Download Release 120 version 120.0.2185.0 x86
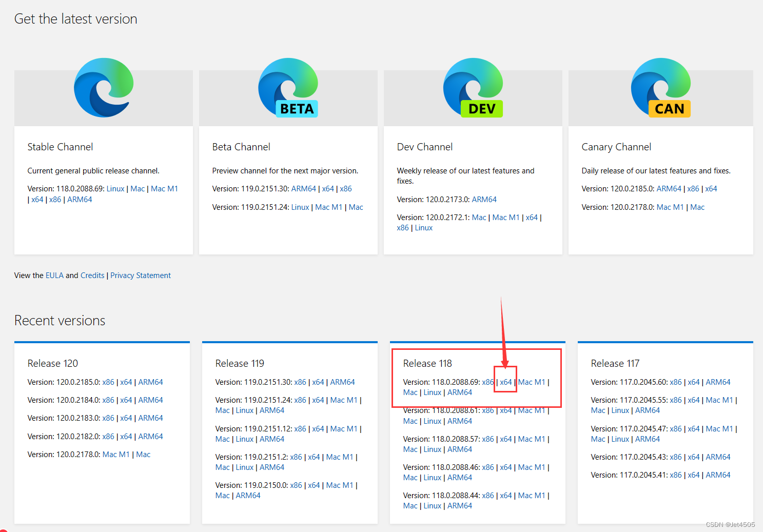The width and height of the screenshot is (763, 532). coord(108,382)
